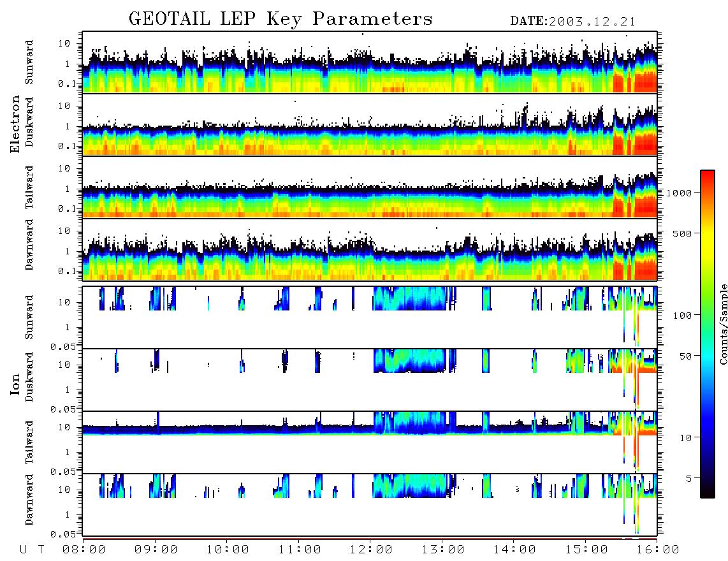Click the "50" color bar tick label
Viewport: 728px width, 561px height.
(686, 356)
